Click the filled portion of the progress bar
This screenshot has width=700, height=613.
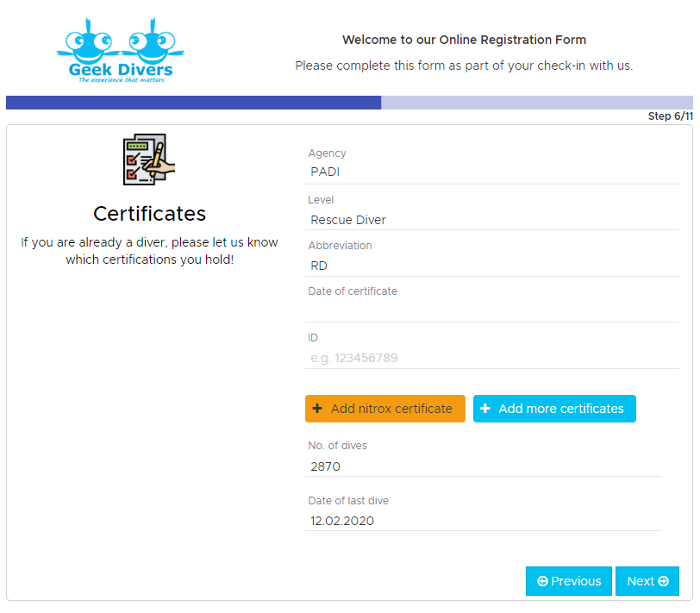pos(193,103)
